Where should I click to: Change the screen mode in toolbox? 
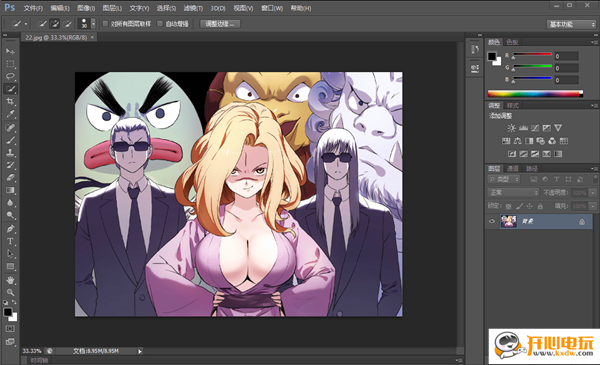(x=10, y=342)
